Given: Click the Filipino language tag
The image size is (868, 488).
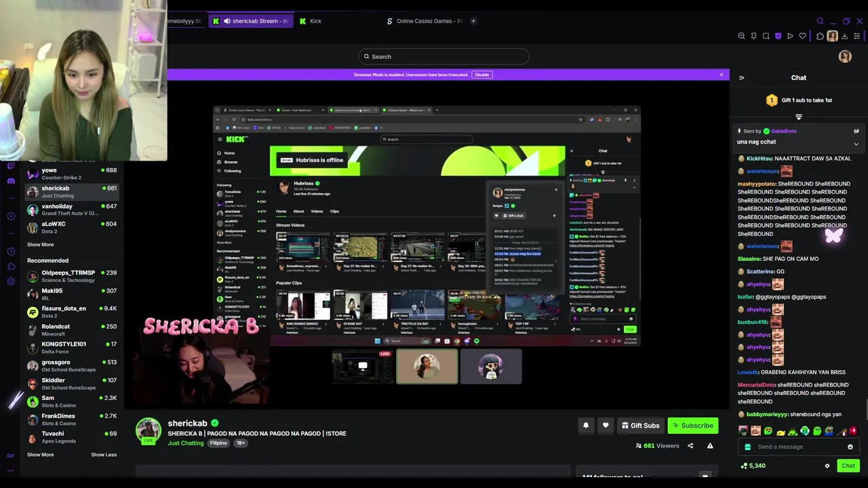Looking at the screenshot, I should pyautogui.click(x=218, y=443).
